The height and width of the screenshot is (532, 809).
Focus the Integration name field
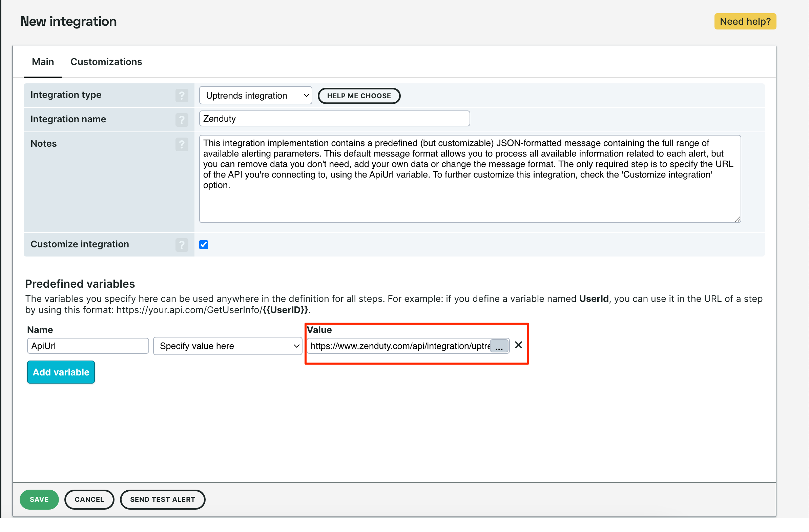[334, 119]
